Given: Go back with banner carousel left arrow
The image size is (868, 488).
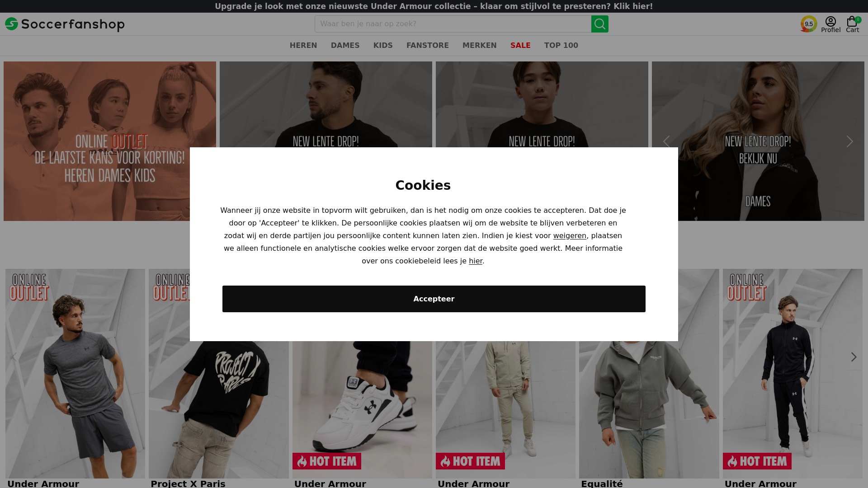Looking at the screenshot, I should tap(666, 141).
